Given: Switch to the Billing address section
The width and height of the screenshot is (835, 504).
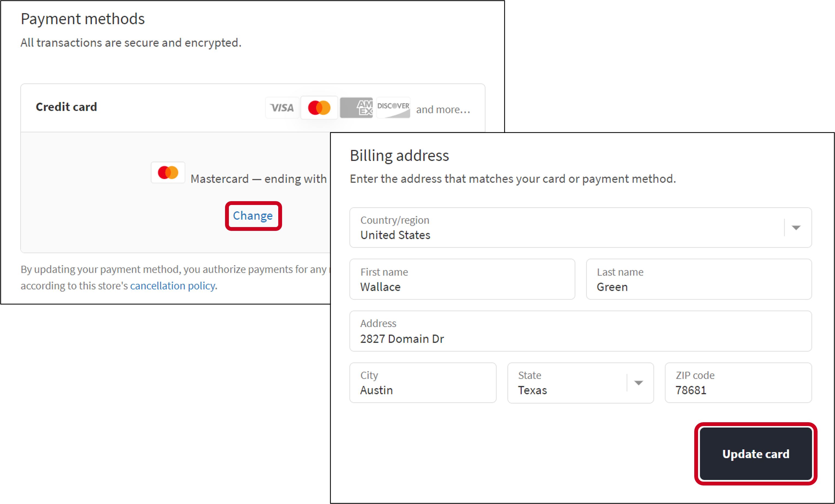Looking at the screenshot, I should coord(399,155).
